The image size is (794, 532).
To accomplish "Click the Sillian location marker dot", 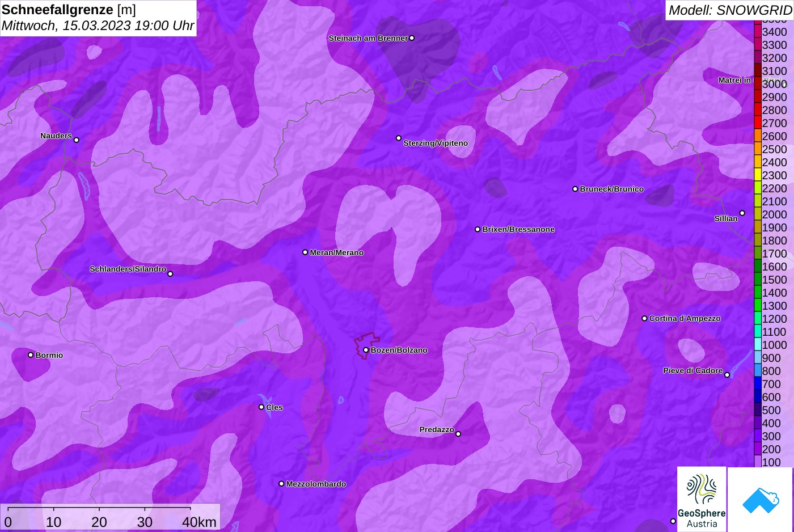I will tap(742, 213).
